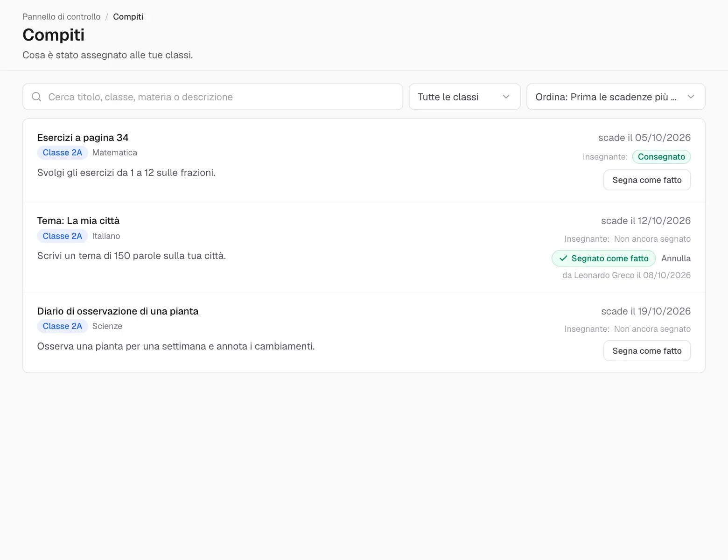Open the Tema: La mia città task
The image size is (728, 560).
point(78,221)
